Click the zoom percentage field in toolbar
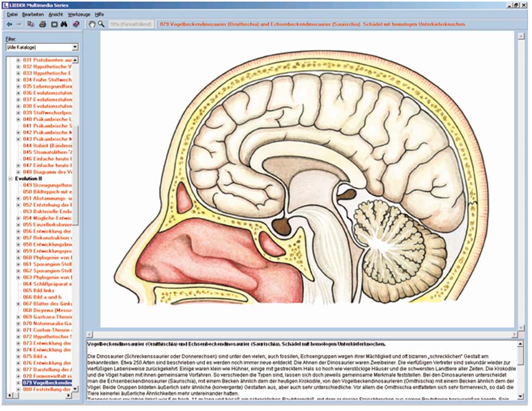This screenshot has width=532, height=411. tap(130, 24)
